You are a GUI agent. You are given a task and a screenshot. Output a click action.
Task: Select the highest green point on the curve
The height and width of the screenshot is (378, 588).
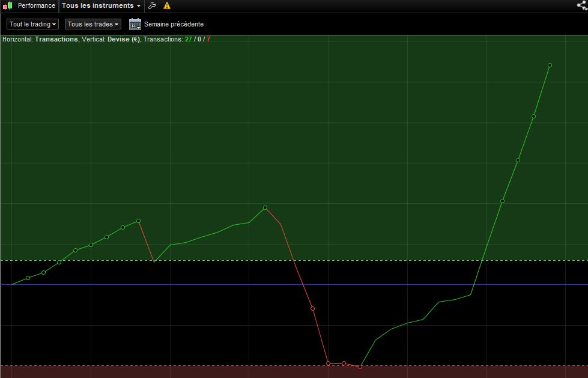pyautogui.click(x=550, y=66)
